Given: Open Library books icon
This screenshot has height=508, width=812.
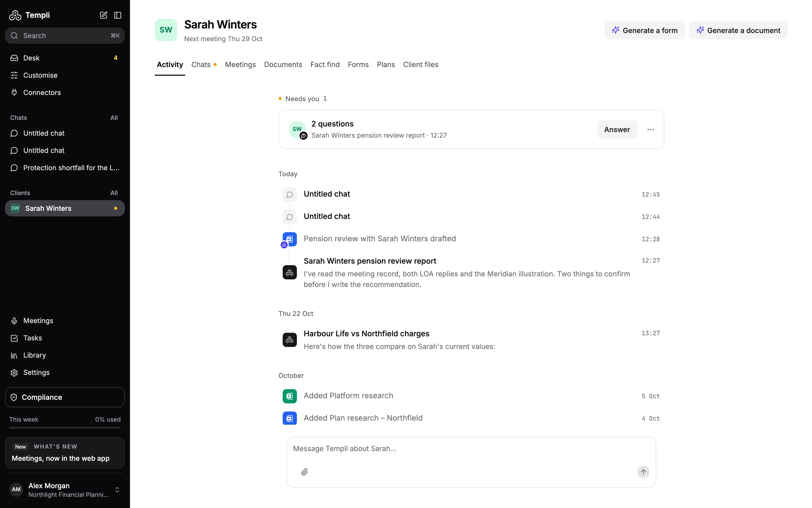Looking at the screenshot, I should [14, 355].
